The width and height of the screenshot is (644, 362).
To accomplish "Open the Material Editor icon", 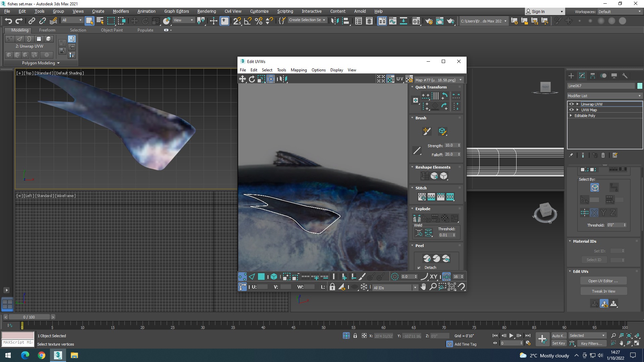I will click(x=416, y=21).
